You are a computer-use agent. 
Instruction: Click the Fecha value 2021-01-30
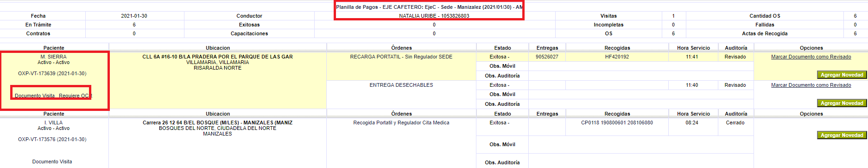click(134, 16)
